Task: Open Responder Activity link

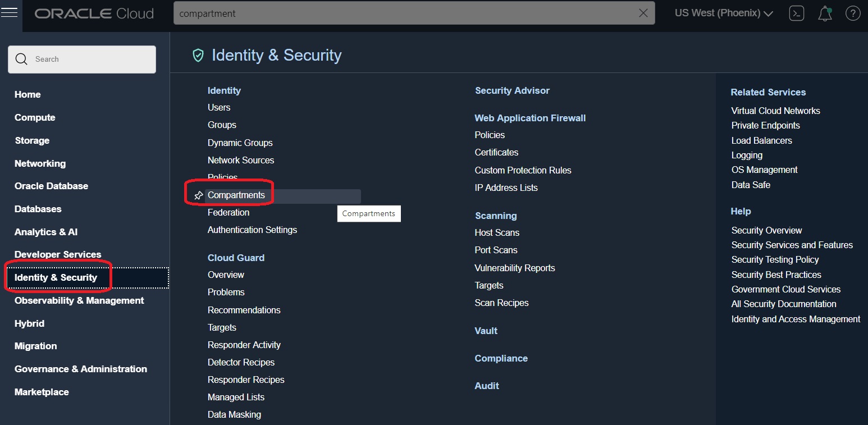Action: click(244, 345)
